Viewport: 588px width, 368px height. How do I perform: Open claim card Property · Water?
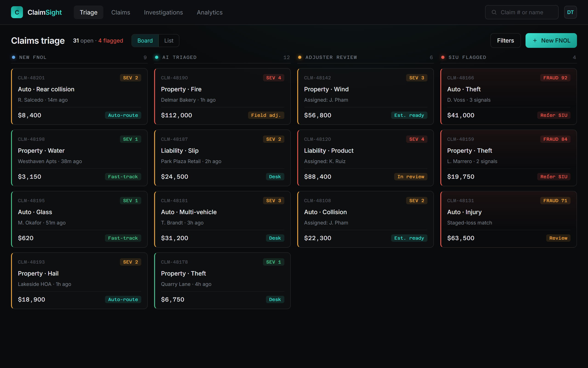pos(79,158)
